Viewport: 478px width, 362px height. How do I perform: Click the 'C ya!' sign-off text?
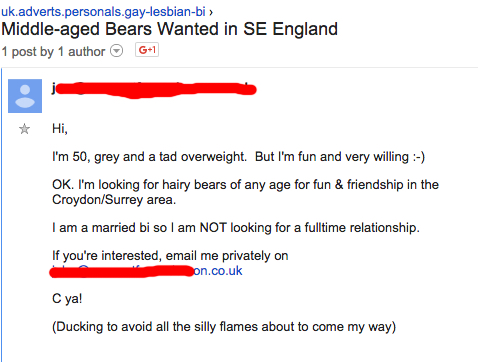click(x=67, y=299)
